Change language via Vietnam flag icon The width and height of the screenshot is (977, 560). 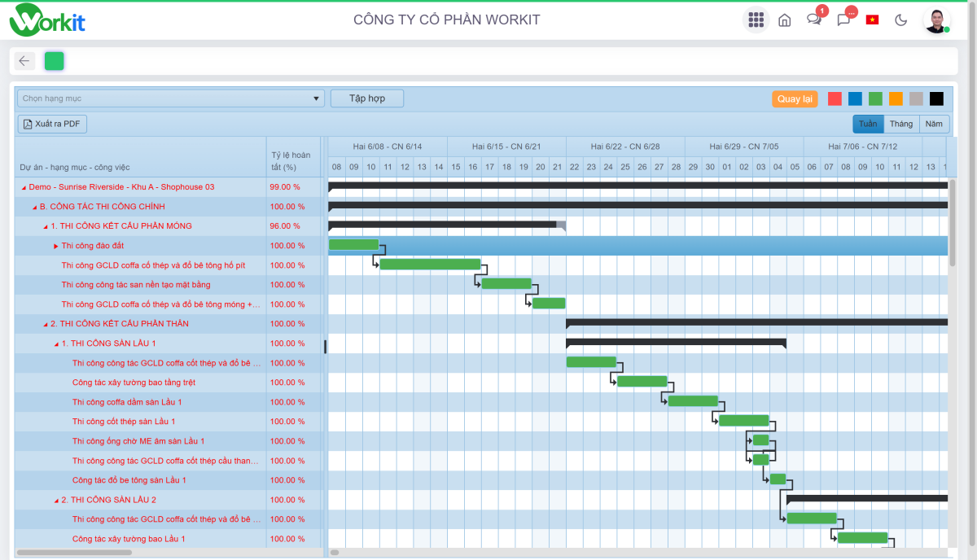[872, 20]
